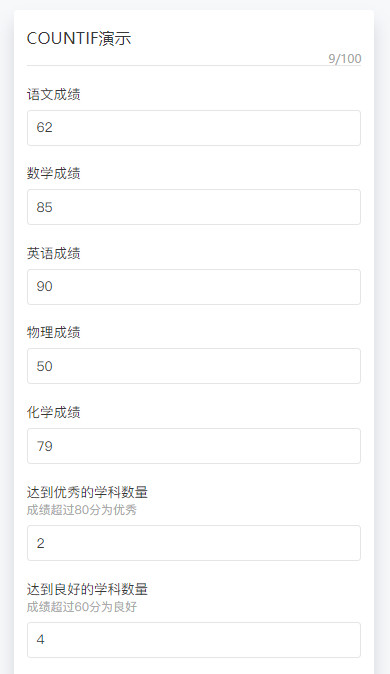Click the 成绩超过80分为优秀 hint text
This screenshot has height=674, width=390.
82,510
